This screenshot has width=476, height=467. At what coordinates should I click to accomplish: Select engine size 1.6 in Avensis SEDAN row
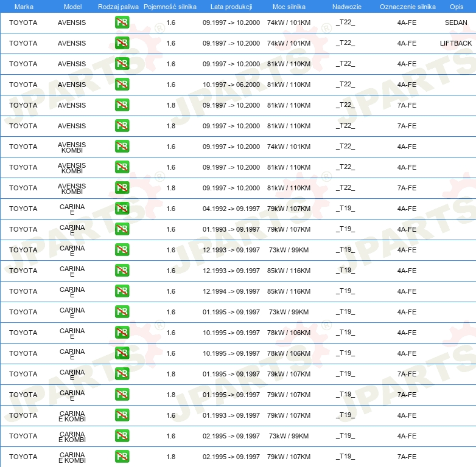tap(171, 22)
